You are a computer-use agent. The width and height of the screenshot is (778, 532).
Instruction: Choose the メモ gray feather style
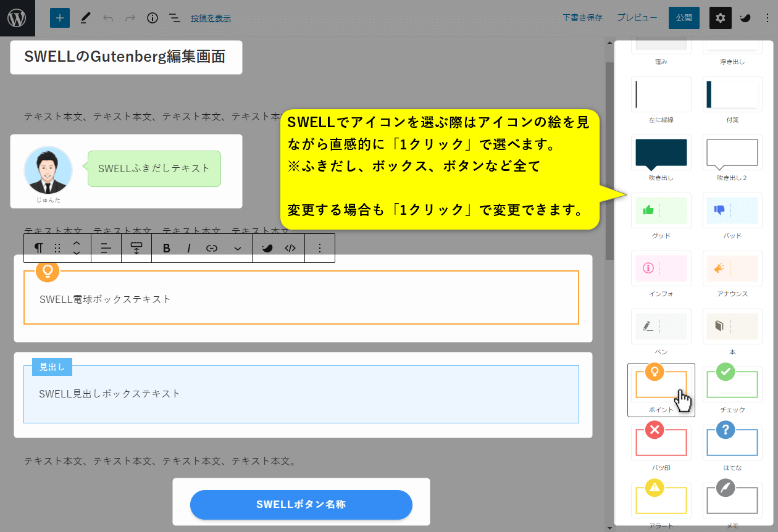pyautogui.click(x=732, y=505)
